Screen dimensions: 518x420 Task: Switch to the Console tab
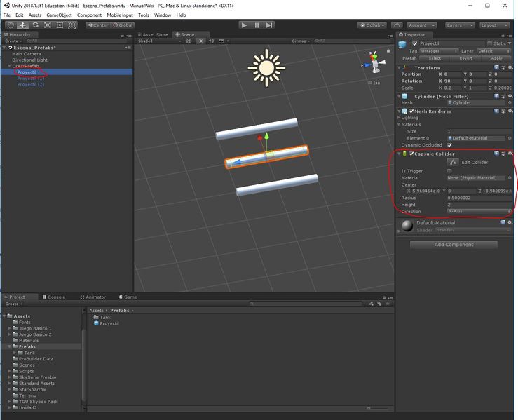(54, 297)
